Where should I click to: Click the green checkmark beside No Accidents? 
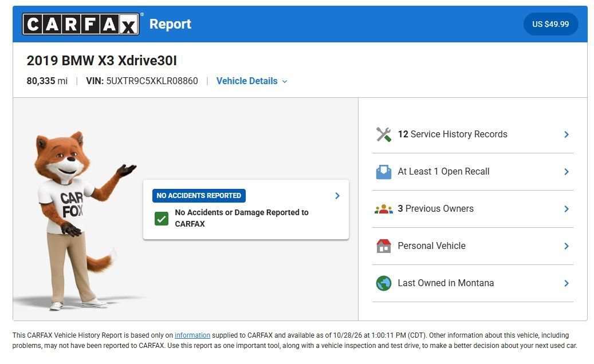162,218
